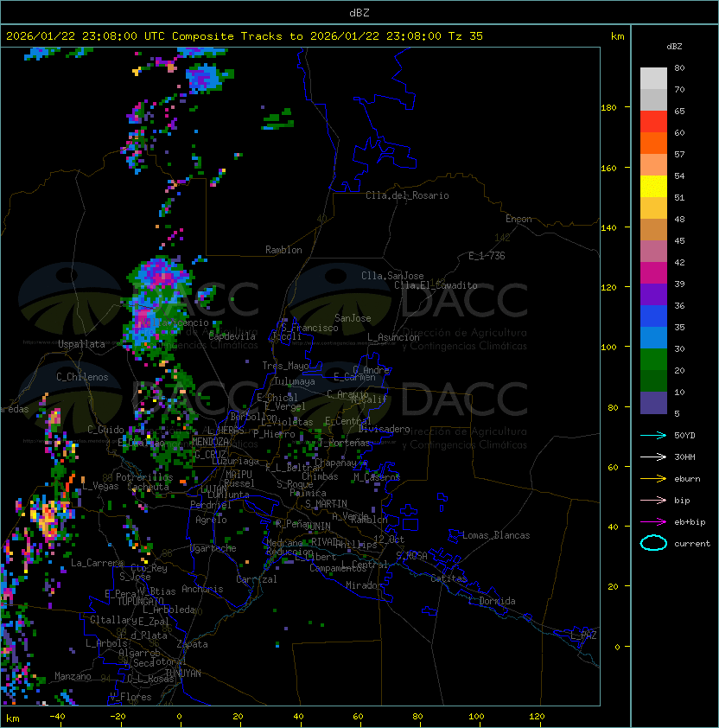719x728 pixels.
Task: Click the '180' value on the vertical axis
Action: tap(608, 108)
